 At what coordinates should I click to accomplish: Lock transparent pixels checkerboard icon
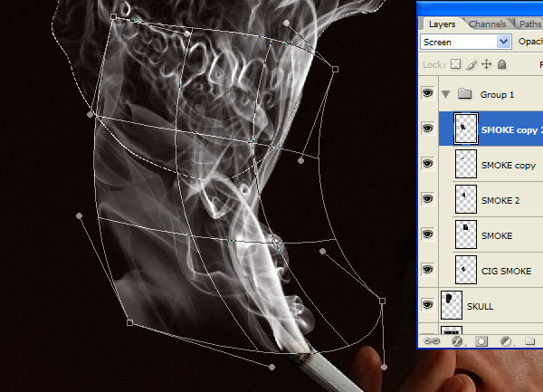tap(456, 64)
